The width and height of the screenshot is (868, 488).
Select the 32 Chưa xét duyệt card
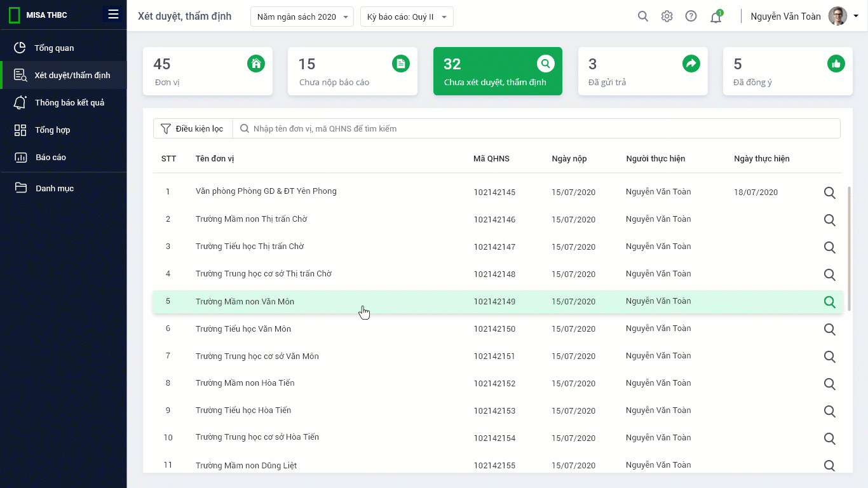(498, 71)
